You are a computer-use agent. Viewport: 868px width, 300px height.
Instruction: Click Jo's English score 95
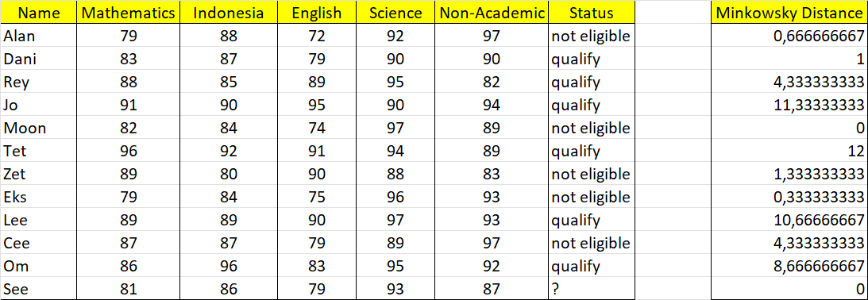point(317,106)
